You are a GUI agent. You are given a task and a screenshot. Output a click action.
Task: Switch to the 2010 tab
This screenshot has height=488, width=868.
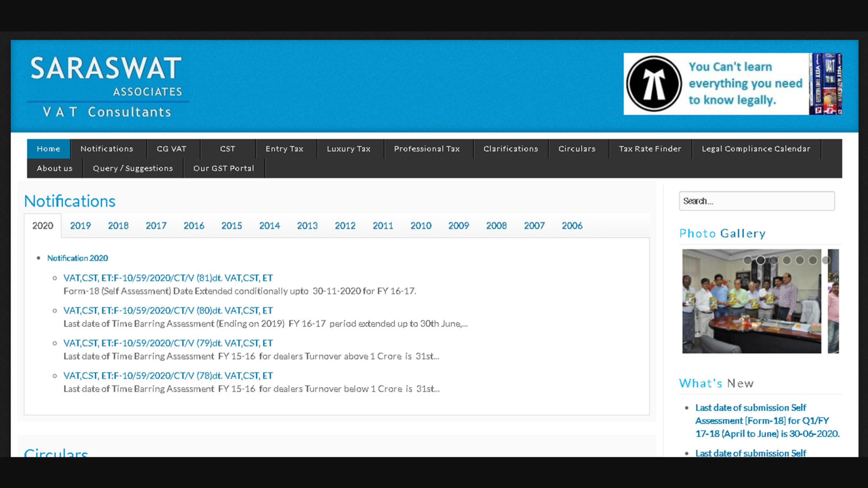[x=421, y=226]
